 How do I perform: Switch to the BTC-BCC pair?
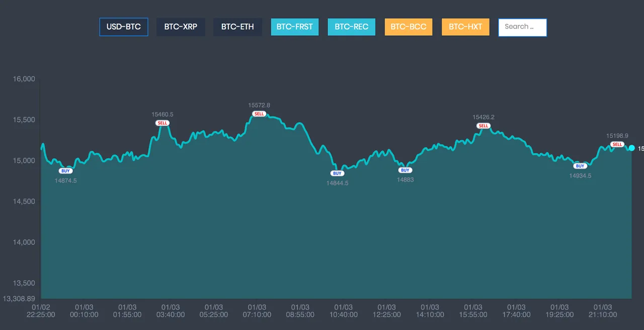[x=409, y=27]
